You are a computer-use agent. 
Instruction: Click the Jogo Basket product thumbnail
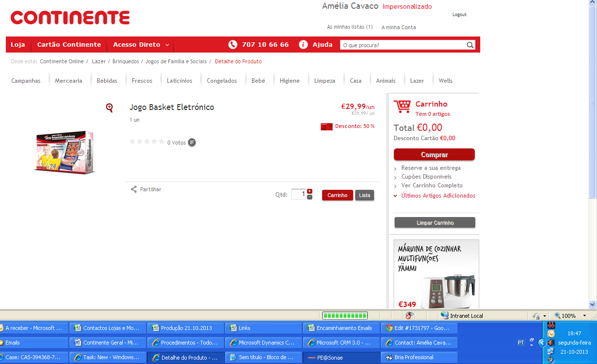pyautogui.click(x=65, y=151)
